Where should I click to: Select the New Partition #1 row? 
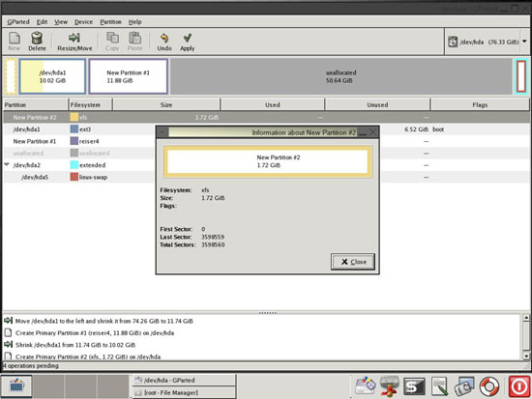click(x=266, y=141)
